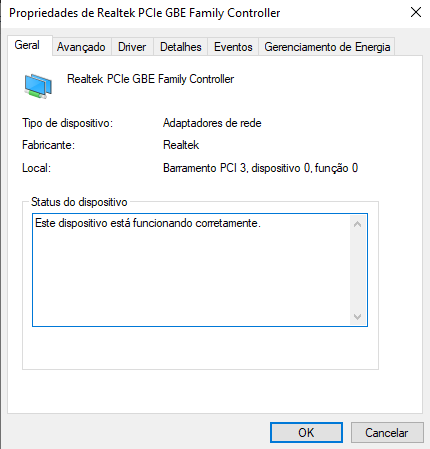This screenshot has width=430, height=449.
Task: Close the properties dialog with X
Action: point(416,13)
